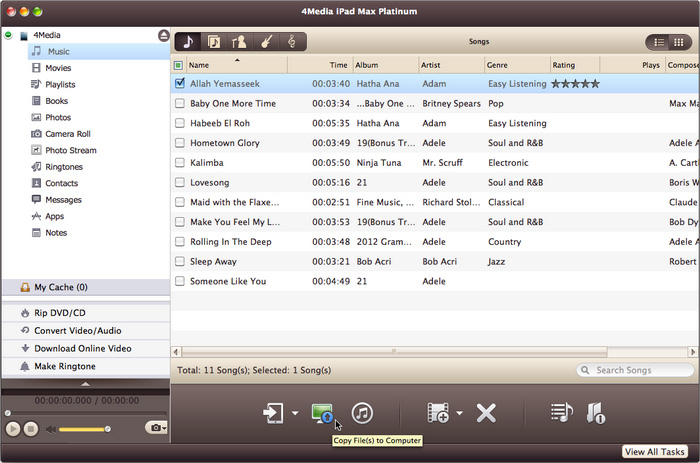
Task: Adjust the player volume slider
Action: (x=85, y=429)
